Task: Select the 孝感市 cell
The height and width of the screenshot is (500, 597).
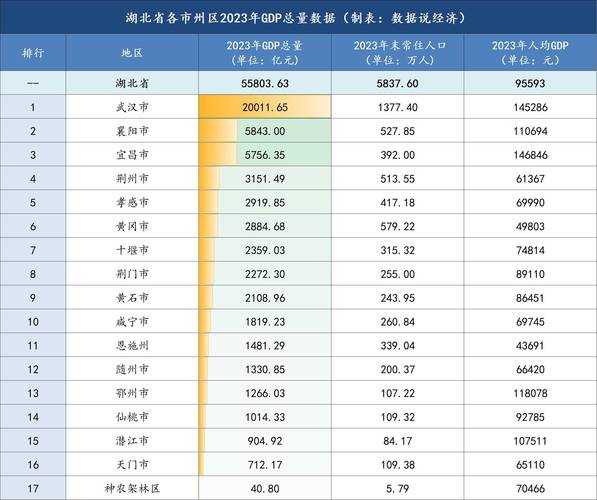Action: point(132,202)
